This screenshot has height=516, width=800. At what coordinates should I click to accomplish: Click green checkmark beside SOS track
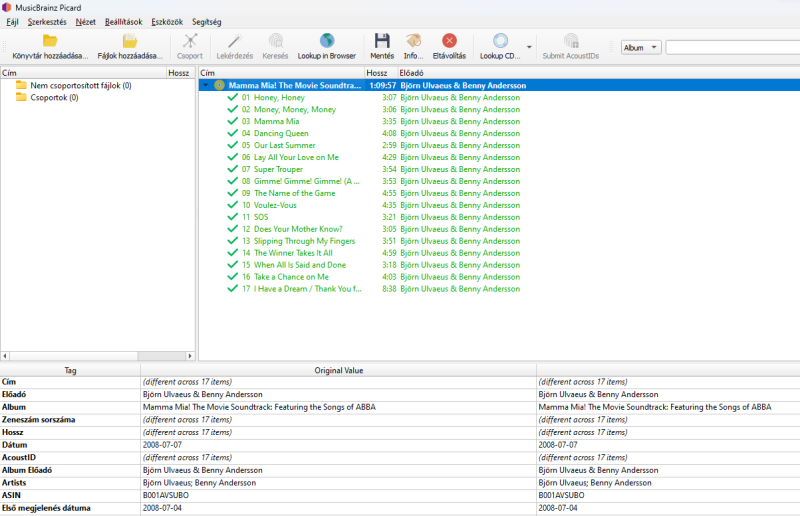(x=233, y=216)
